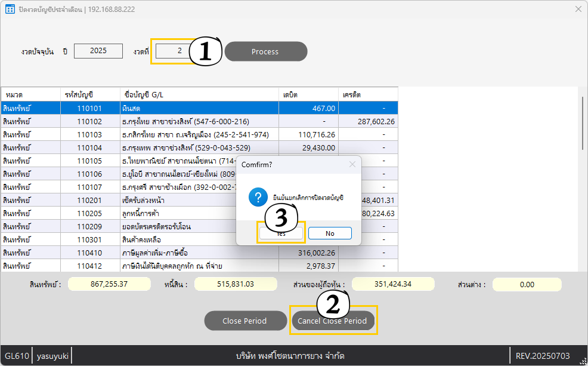Click the blue question mark icon
This screenshot has width=588, height=366.
point(258,197)
